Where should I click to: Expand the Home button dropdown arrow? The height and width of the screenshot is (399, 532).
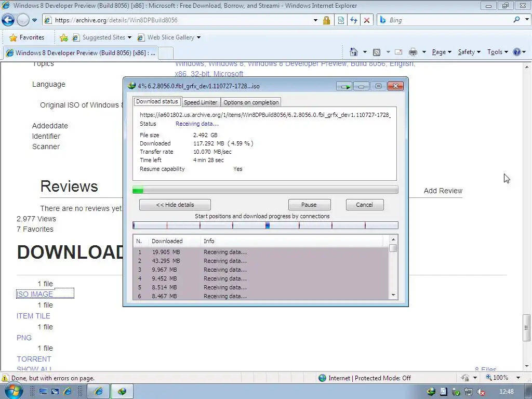365,52
